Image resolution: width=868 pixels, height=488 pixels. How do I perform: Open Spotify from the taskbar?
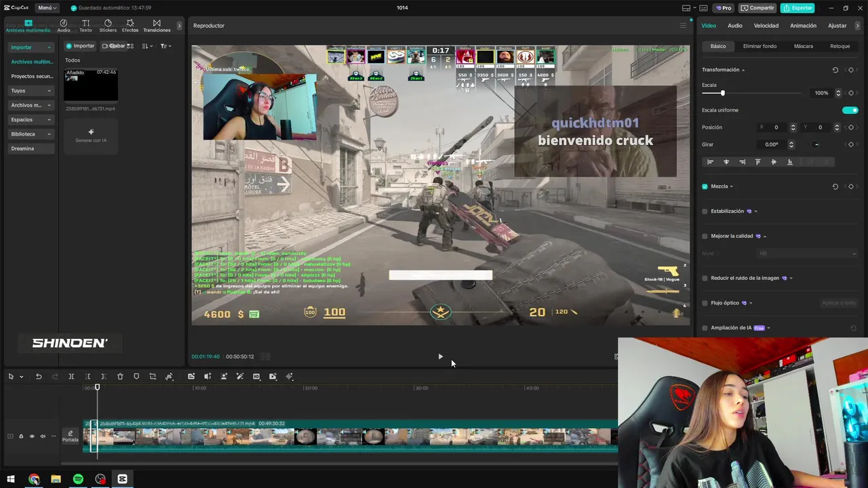pos(78,479)
